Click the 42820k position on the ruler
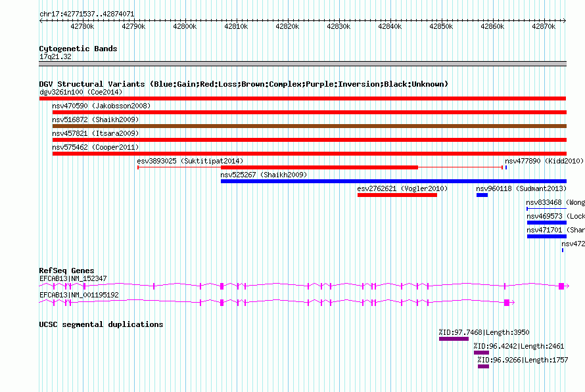Image resolution: width=585 pixels, height=392 pixels. click(x=287, y=26)
